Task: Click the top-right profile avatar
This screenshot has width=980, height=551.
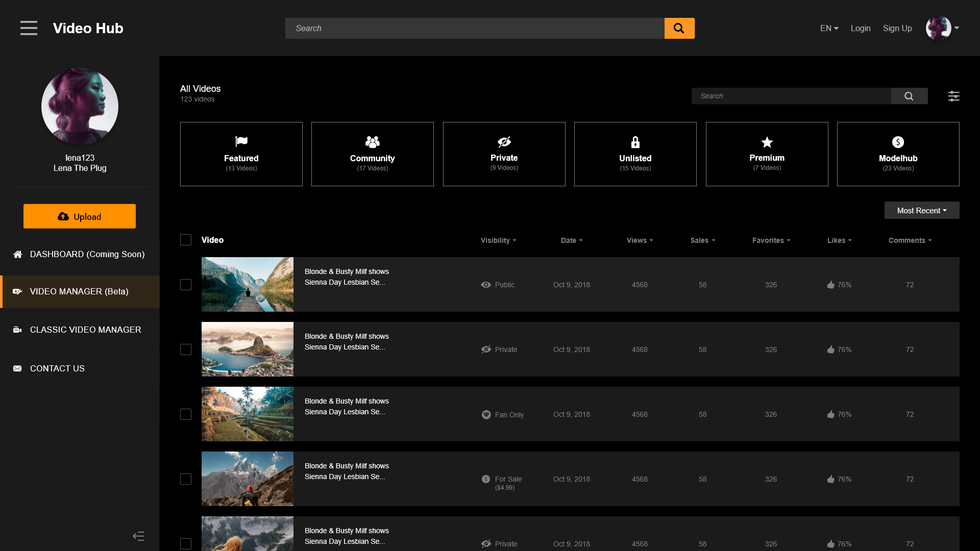Action: click(x=938, y=28)
